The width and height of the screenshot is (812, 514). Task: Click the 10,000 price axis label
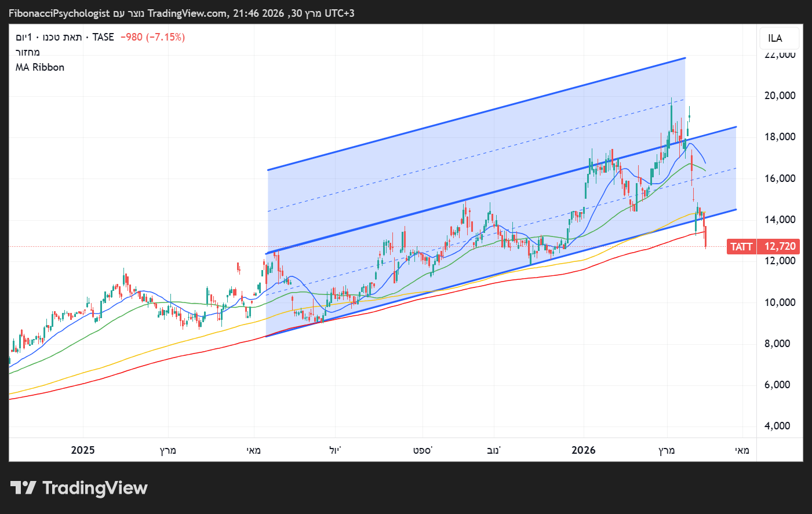780,302
